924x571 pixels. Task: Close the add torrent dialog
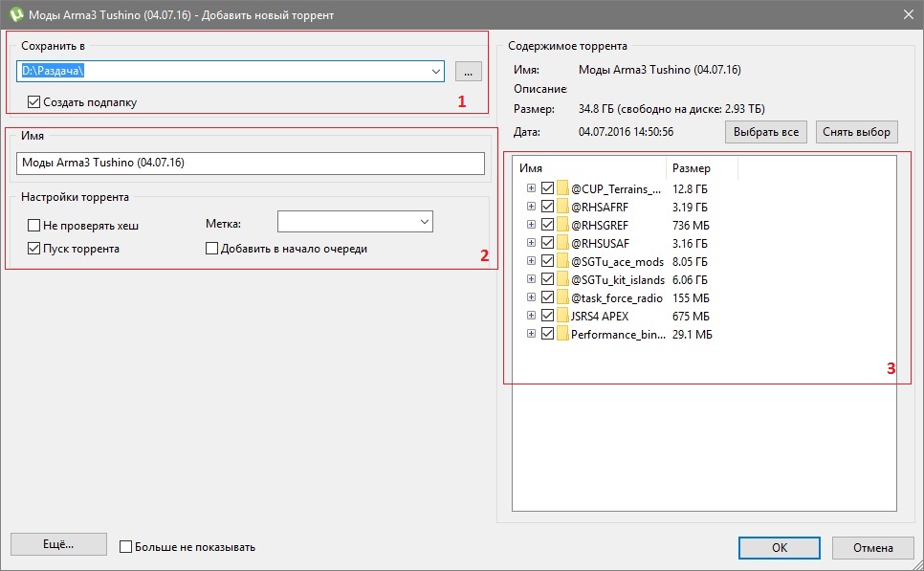[908, 14]
